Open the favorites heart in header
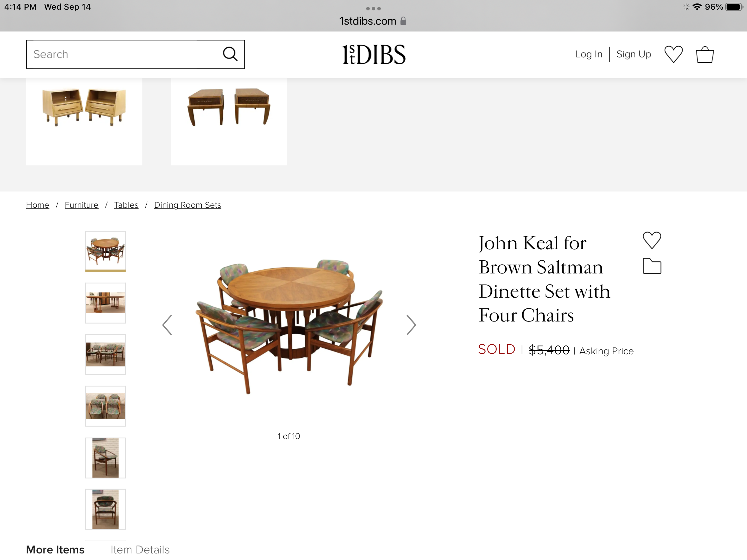This screenshot has height=560, width=747. [673, 54]
